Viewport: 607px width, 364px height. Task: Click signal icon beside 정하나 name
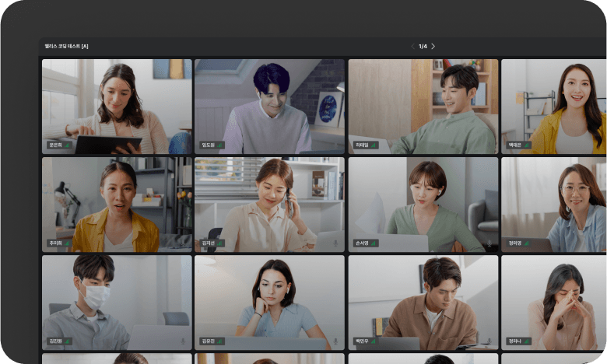coord(527,341)
